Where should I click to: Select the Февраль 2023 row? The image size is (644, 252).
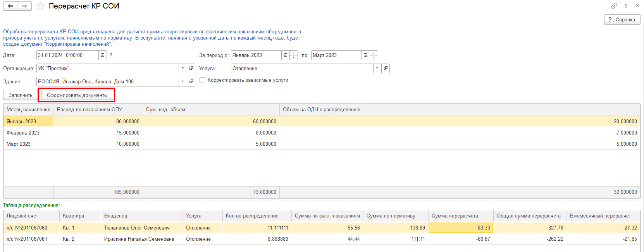pos(23,133)
